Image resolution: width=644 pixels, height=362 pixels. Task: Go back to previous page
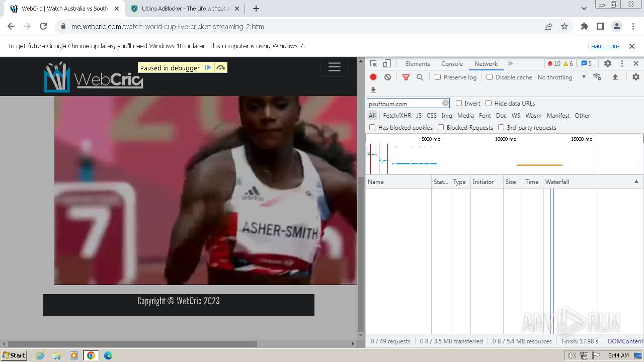tap(11, 27)
